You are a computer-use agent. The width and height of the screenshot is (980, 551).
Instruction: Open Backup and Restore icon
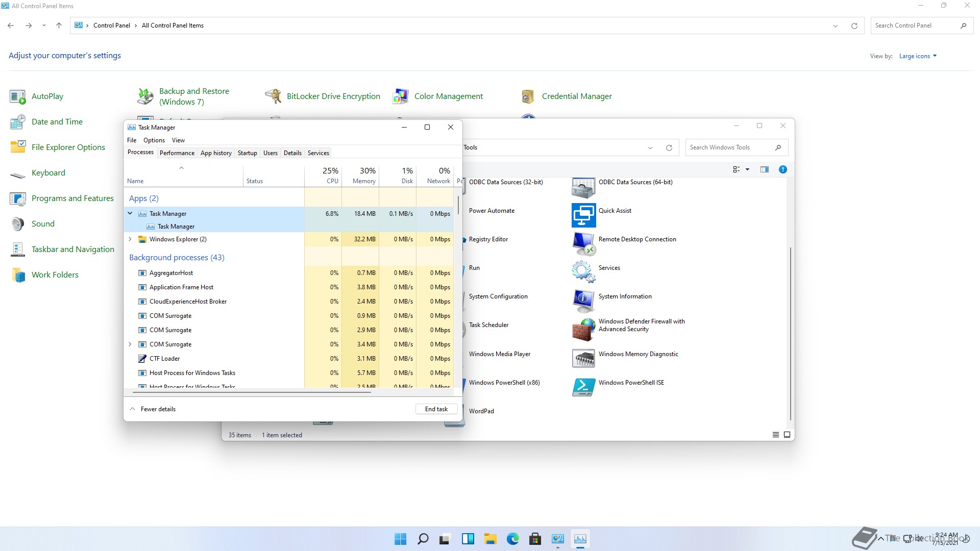145,96
